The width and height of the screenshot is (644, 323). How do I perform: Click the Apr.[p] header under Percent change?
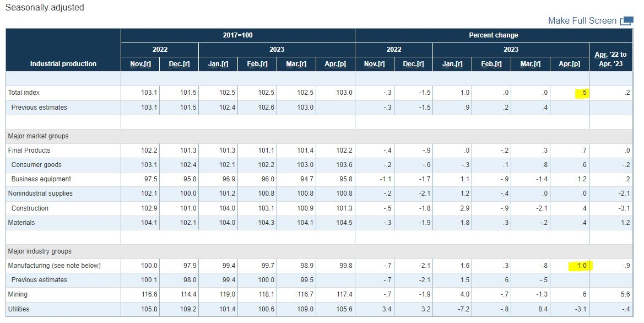click(x=569, y=64)
